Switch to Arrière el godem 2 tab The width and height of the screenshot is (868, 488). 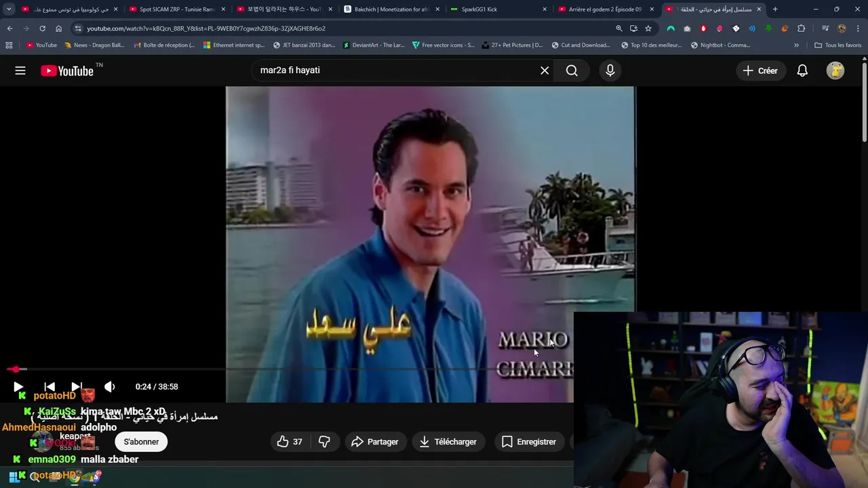point(606,9)
